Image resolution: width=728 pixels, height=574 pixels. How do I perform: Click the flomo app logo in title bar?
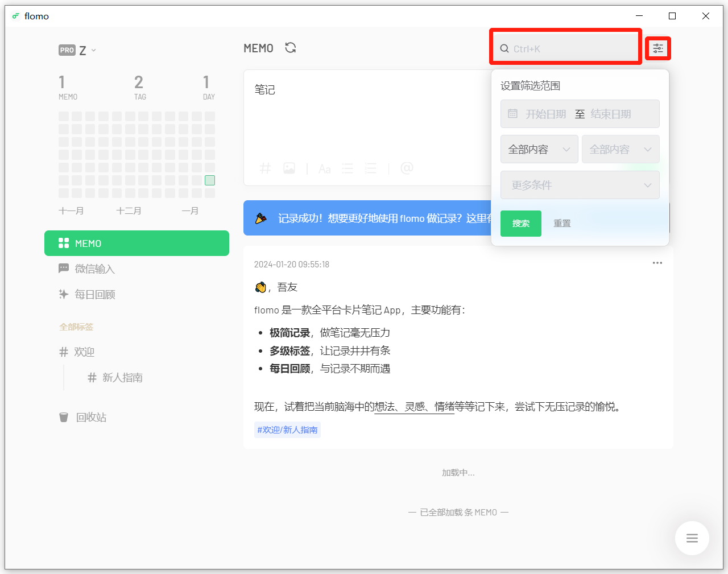coord(16,16)
